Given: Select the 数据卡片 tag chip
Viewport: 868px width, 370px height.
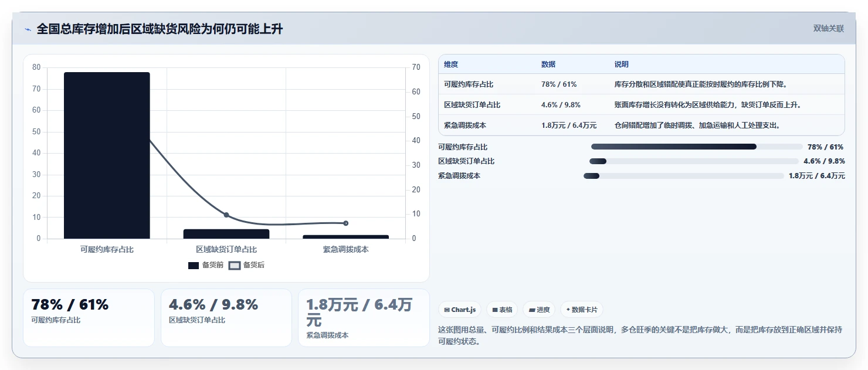Looking at the screenshot, I should 581,310.
